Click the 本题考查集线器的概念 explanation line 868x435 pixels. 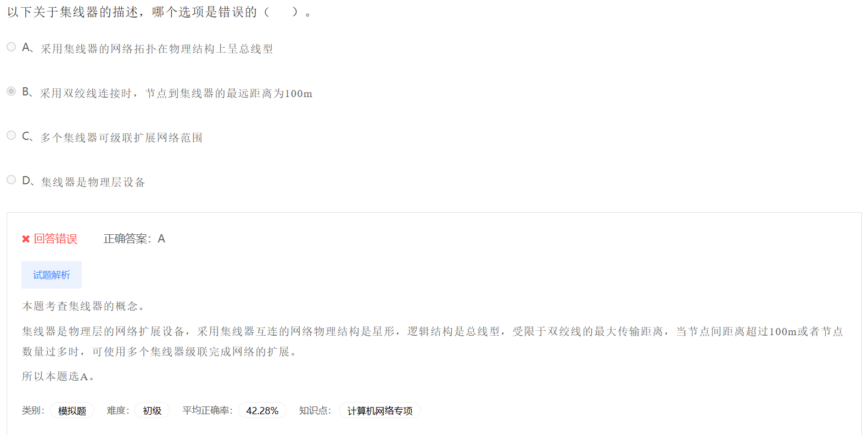[x=83, y=306]
